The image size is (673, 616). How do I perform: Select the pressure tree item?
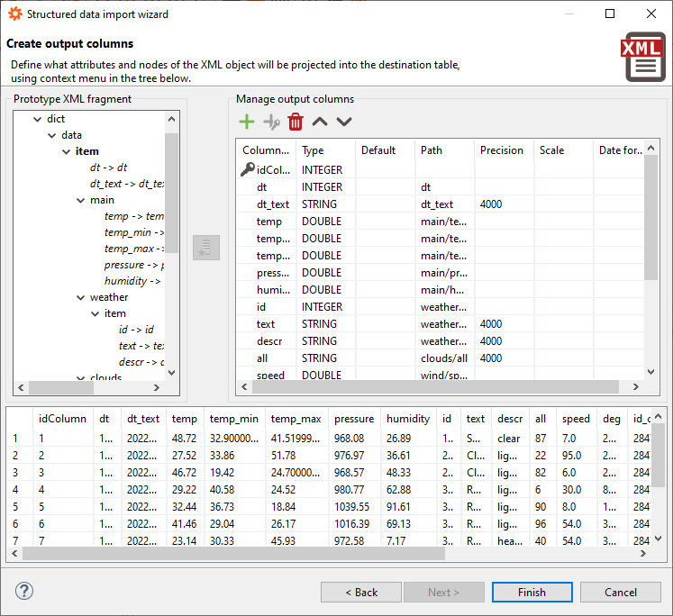click(x=124, y=265)
